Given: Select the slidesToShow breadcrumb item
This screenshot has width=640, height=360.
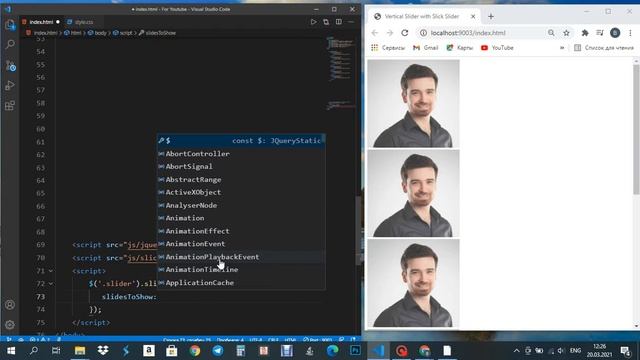Looking at the screenshot, I should pos(157,33).
